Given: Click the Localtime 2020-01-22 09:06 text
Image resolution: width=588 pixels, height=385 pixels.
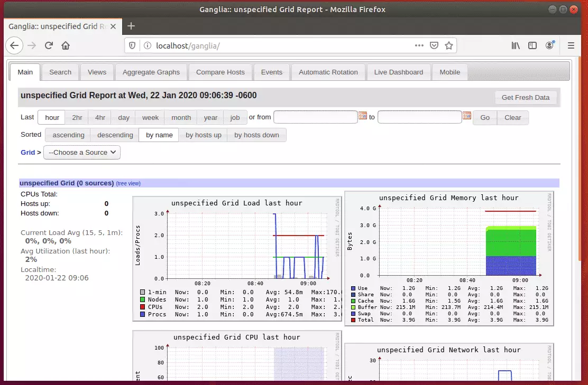Looking at the screenshot, I should point(57,278).
